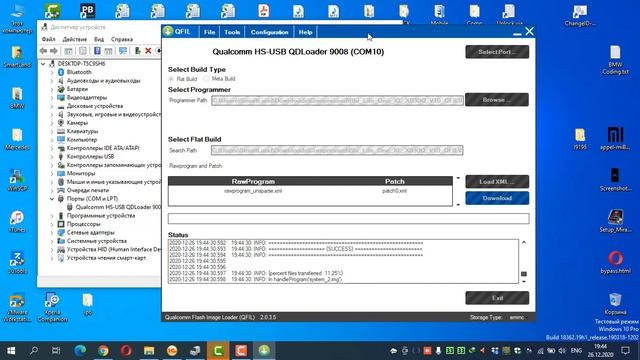The height and width of the screenshot is (360, 640).
Task: Select the Flat Build radio button
Action: click(171, 79)
